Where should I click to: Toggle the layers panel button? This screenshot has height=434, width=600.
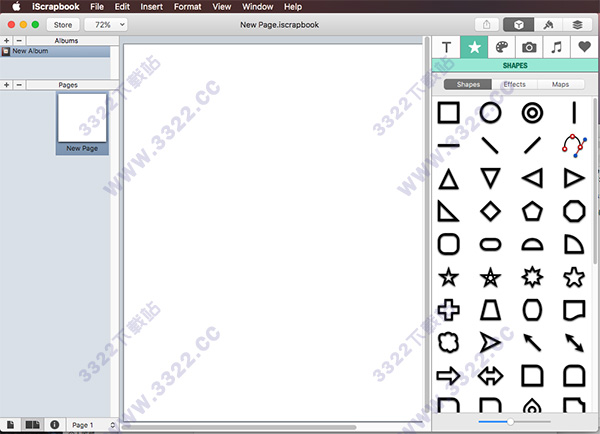577,25
